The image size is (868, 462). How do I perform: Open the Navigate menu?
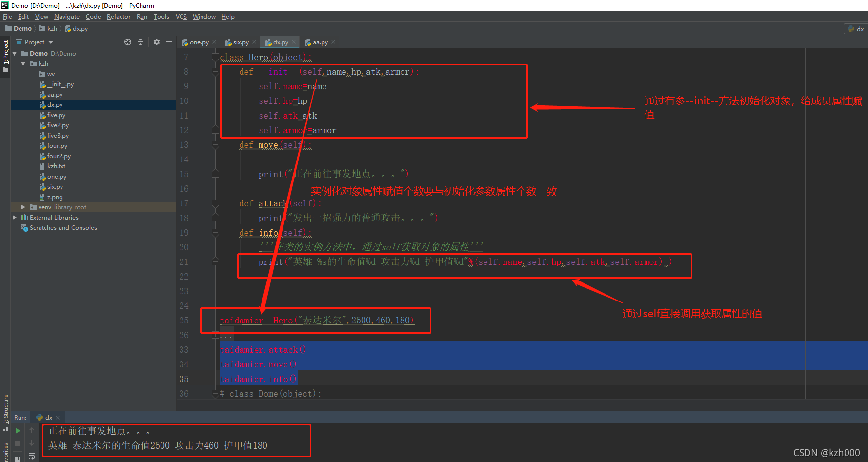tap(67, 17)
